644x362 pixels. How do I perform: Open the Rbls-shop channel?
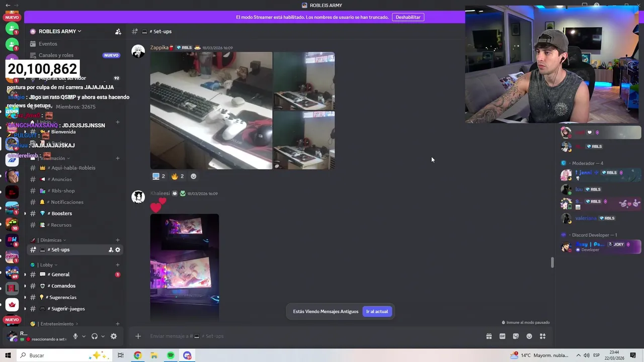(x=74, y=191)
